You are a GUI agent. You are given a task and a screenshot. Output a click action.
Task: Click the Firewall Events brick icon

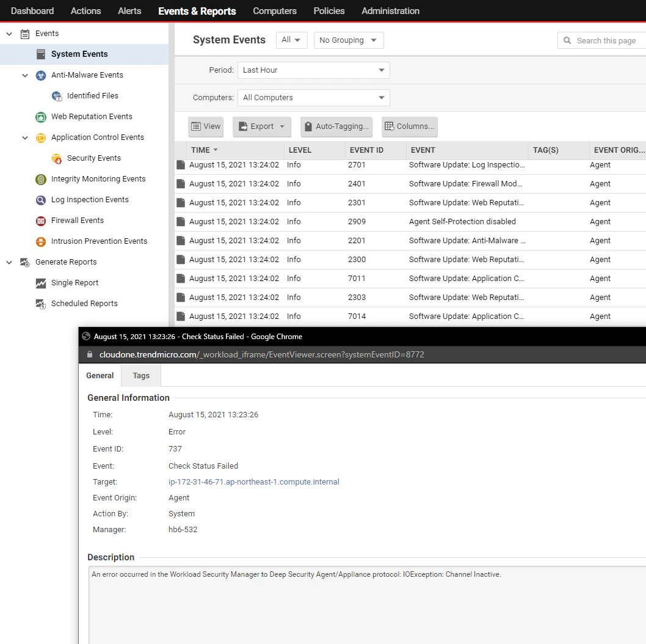[41, 221]
